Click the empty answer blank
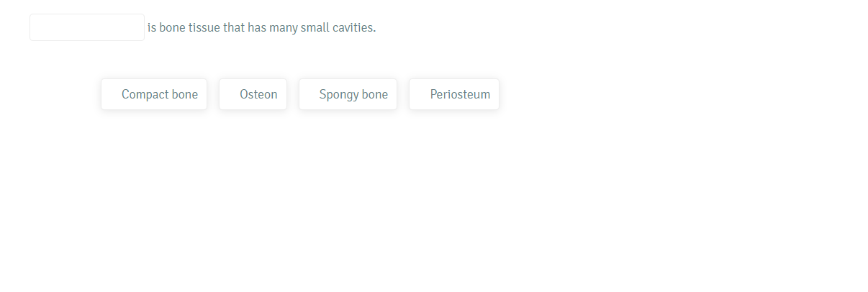868x292 pixels. 87,27
